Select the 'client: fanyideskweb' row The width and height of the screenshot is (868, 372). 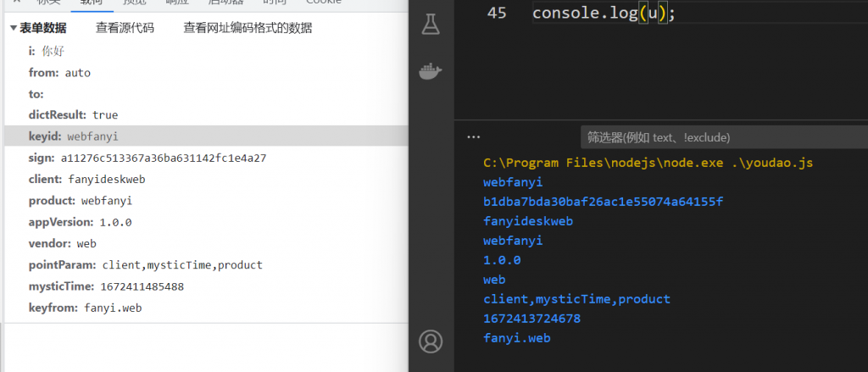(x=206, y=180)
